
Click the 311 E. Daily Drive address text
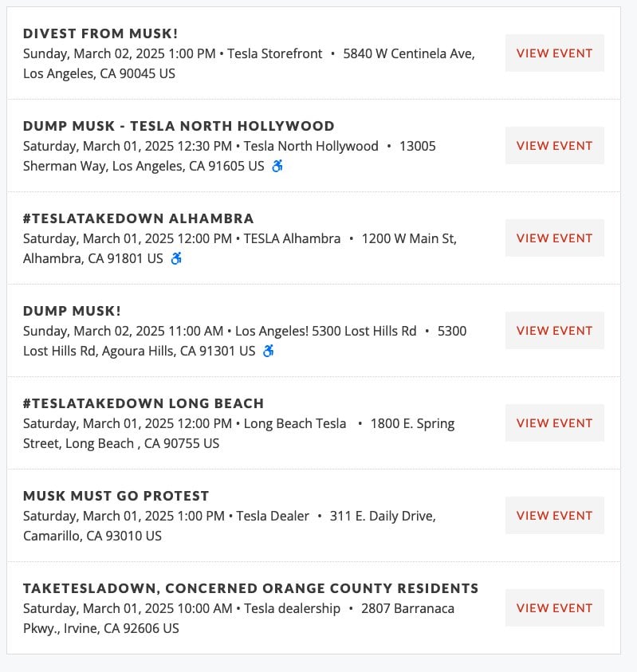click(383, 516)
